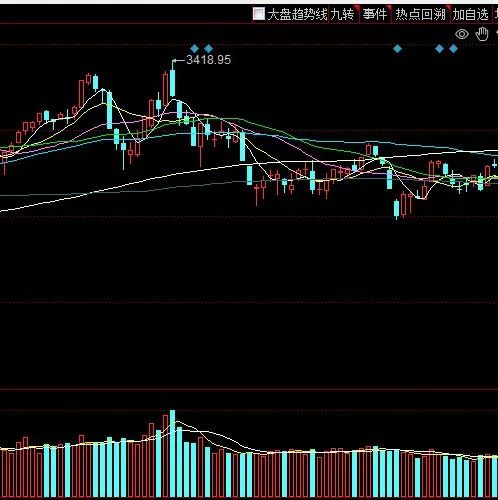
Task: Click the fourth blue diamond marker
Action: pos(440,49)
